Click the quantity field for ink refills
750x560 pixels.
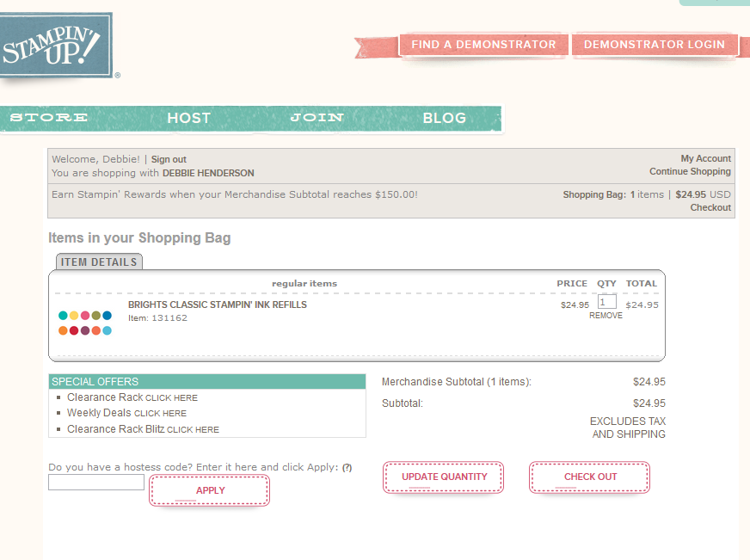(x=606, y=302)
